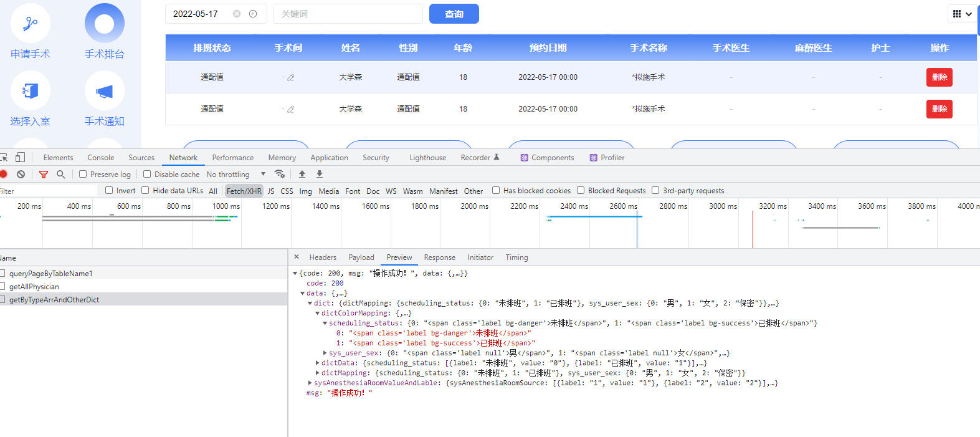Click the red load-event line in timeline
Viewport: 980px width, 437px height.
click(x=753, y=229)
